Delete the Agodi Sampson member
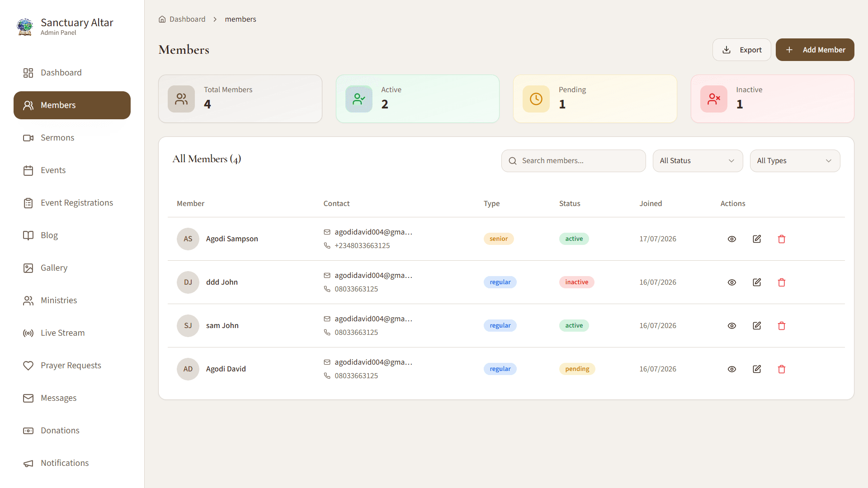 pos(782,239)
